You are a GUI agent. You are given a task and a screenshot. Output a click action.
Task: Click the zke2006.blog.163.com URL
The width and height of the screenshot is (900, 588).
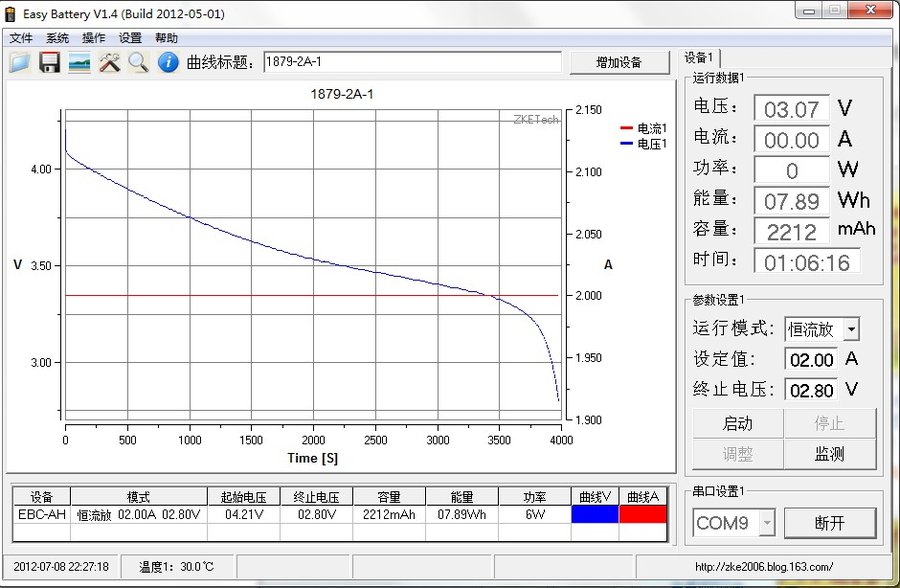click(x=764, y=567)
